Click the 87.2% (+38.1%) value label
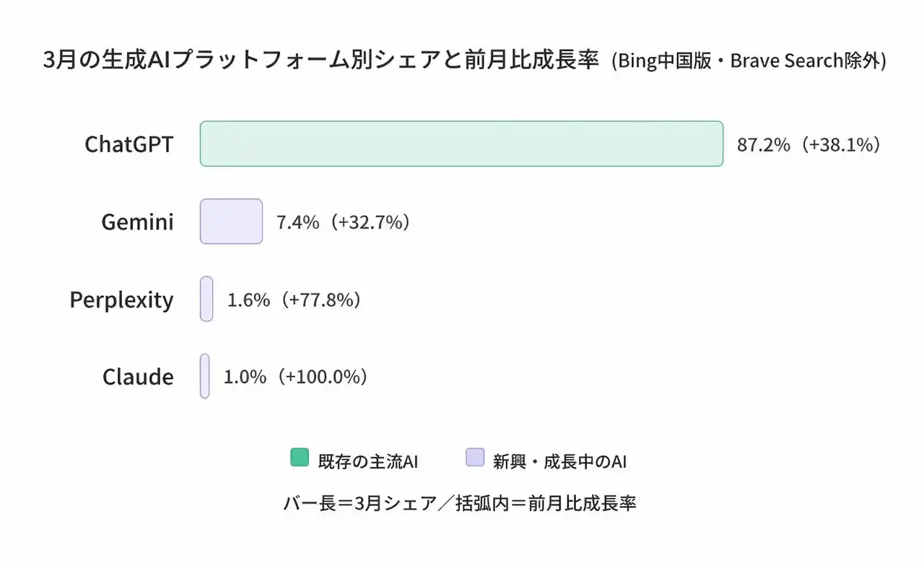Image resolution: width=924 pixels, height=563 pixels. (x=809, y=144)
